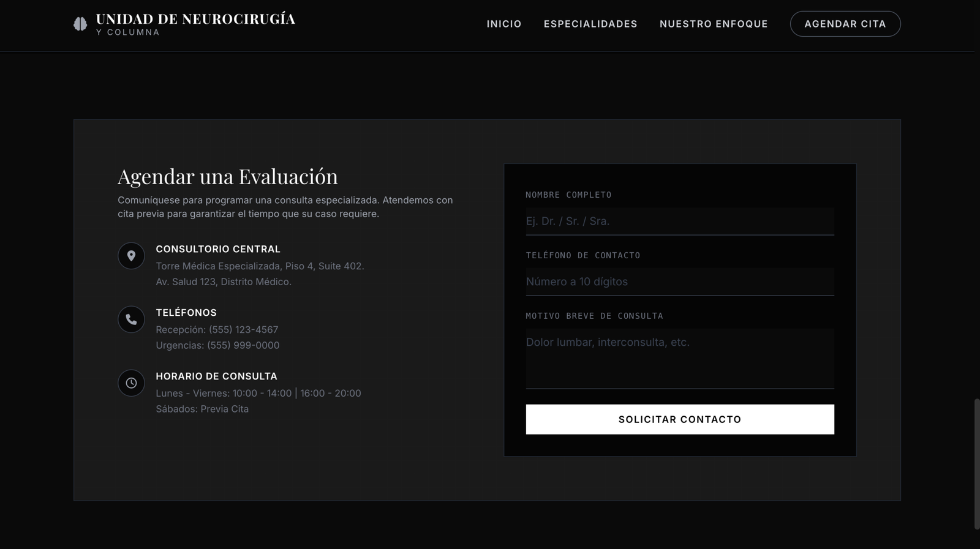
Task: Click the Y Columna subtitle in header
Action: pos(127,32)
